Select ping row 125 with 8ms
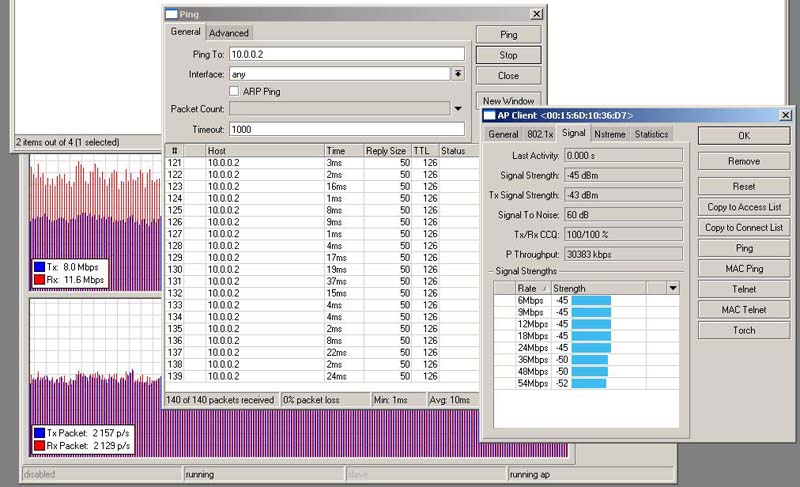This screenshot has height=487, width=800. click(322, 210)
